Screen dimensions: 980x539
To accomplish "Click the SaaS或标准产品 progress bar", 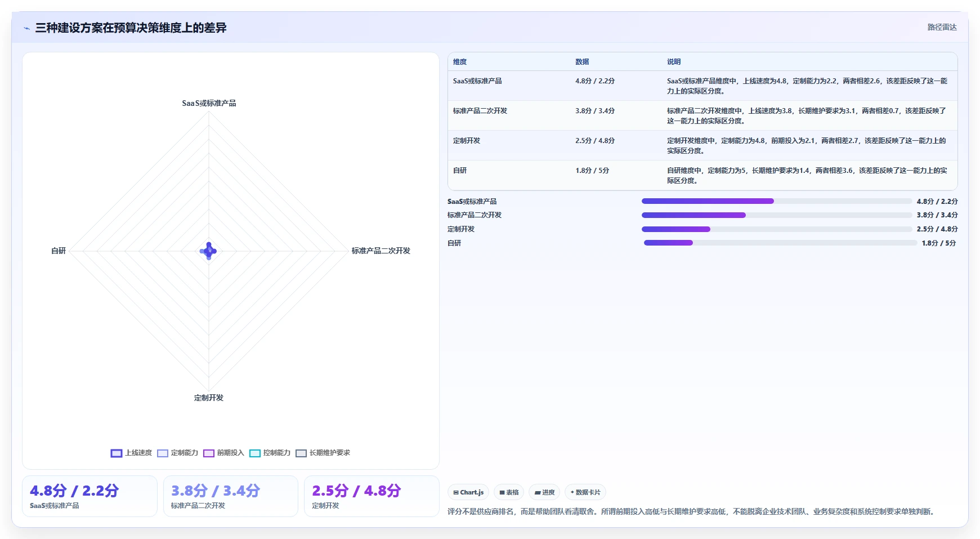I will pyautogui.click(x=776, y=201).
